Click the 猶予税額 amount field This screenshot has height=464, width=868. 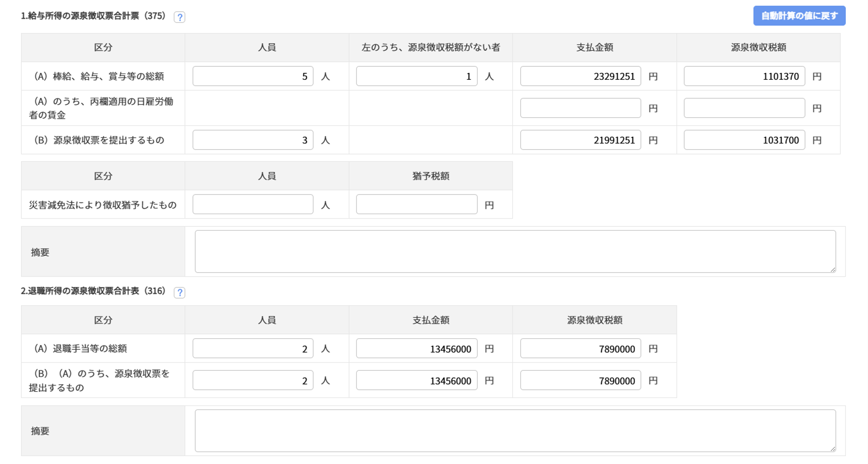pos(416,204)
